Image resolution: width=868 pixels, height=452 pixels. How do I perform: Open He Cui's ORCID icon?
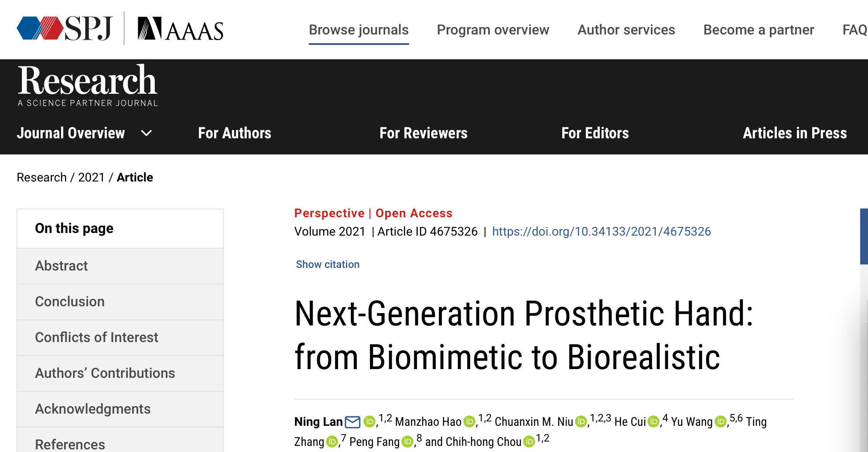[653, 421]
